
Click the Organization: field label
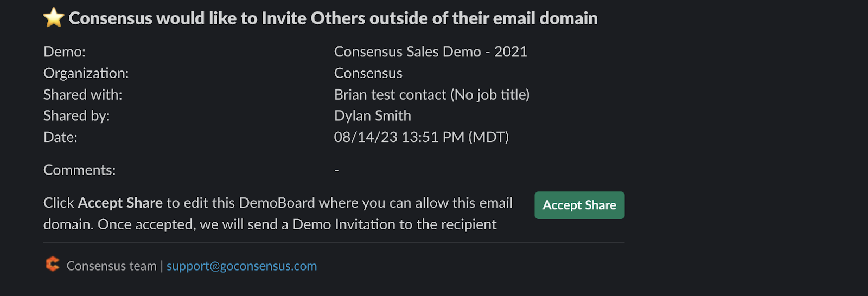click(86, 73)
